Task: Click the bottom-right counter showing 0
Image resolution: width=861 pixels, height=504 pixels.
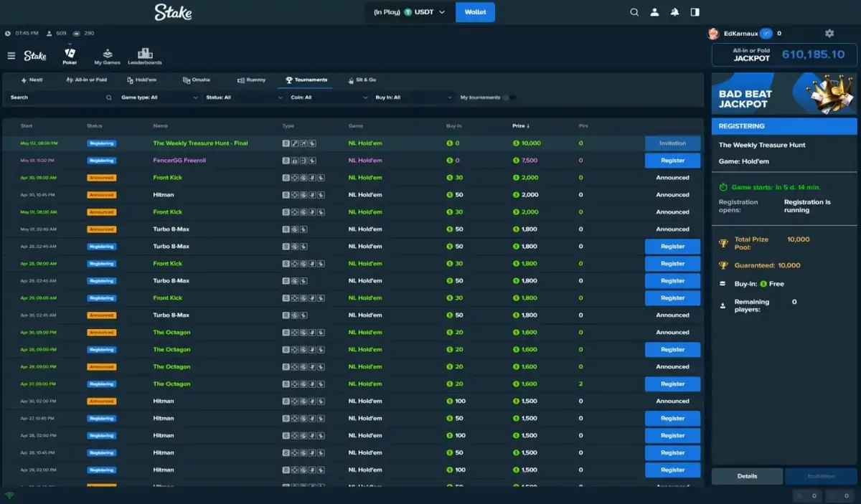Action: [x=839, y=495]
